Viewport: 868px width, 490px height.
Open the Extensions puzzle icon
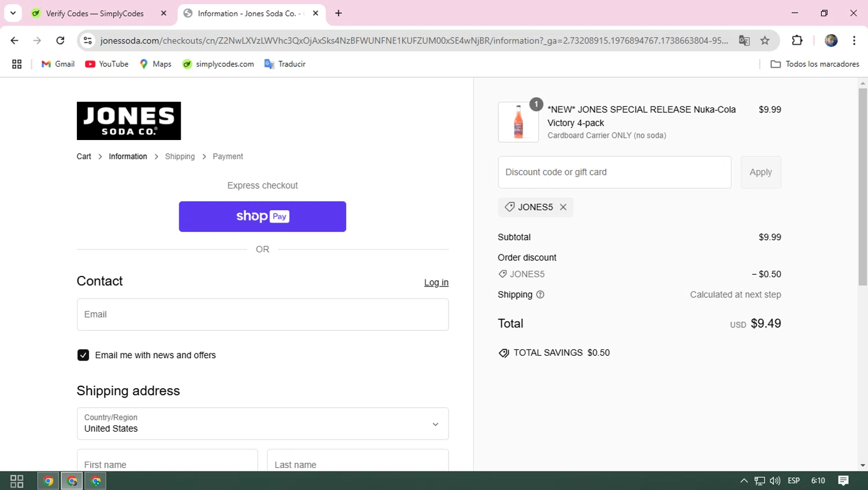[797, 40]
